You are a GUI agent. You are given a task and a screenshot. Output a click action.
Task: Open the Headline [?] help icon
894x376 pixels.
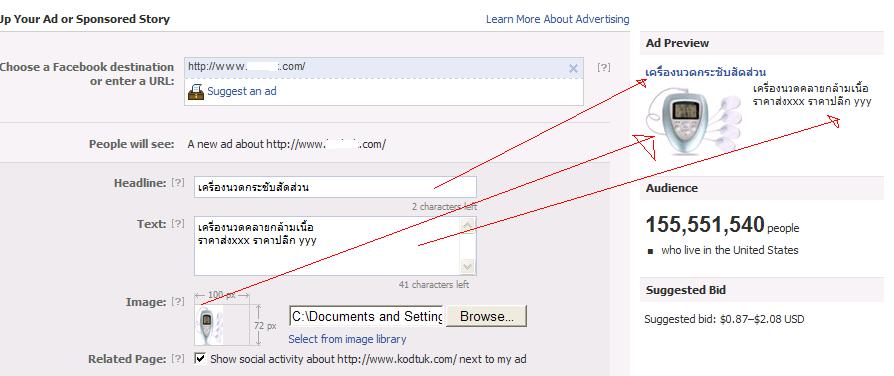178,183
